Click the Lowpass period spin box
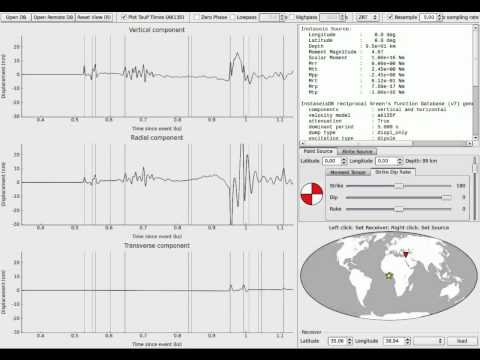Image resolution: width=480 pixels, height=360 pixels. 271,17
